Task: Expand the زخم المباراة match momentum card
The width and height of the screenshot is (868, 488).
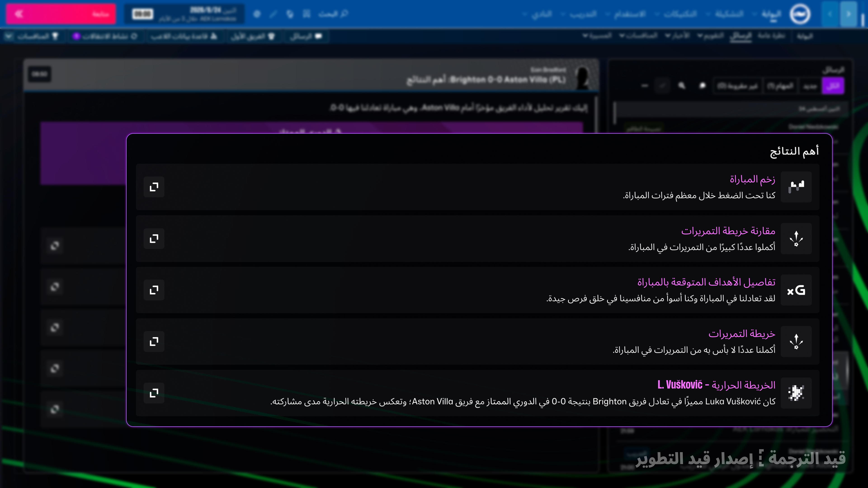Action: click(154, 187)
